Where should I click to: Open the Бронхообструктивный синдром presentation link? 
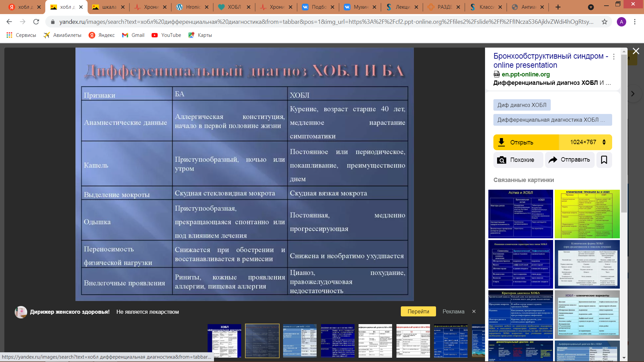pyautogui.click(x=551, y=61)
